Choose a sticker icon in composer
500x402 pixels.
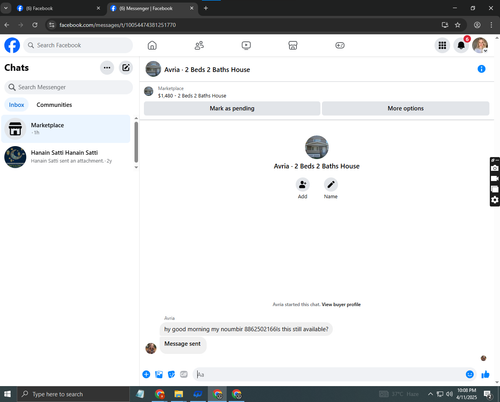(171, 374)
